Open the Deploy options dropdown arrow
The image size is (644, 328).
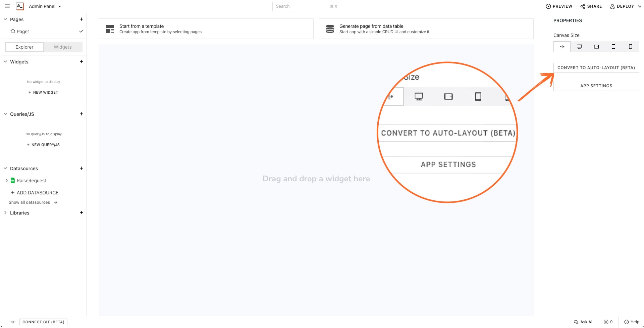click(x=639, y=6)
